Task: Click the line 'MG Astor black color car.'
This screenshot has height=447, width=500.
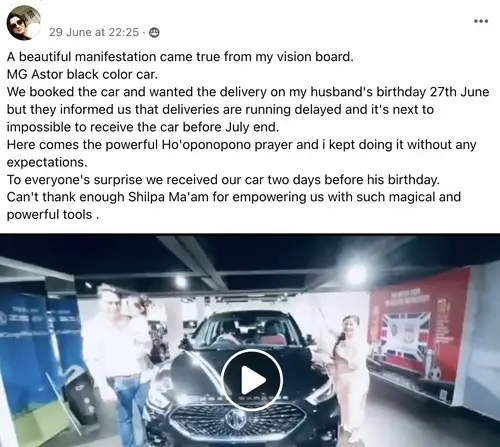Action: [82, 74]
